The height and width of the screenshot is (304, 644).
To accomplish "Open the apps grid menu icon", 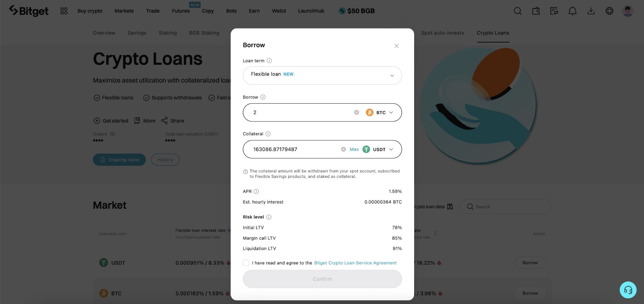I will (64, 11).
